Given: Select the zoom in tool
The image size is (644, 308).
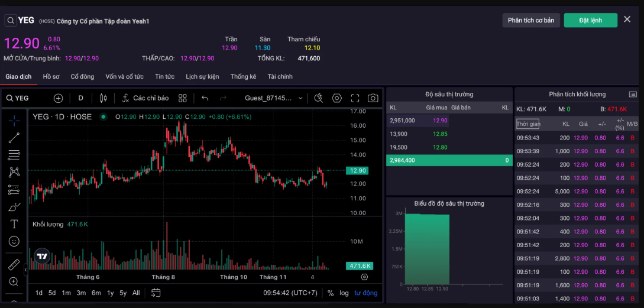Looking at the screenshot, I should click(x=14, y=282).
